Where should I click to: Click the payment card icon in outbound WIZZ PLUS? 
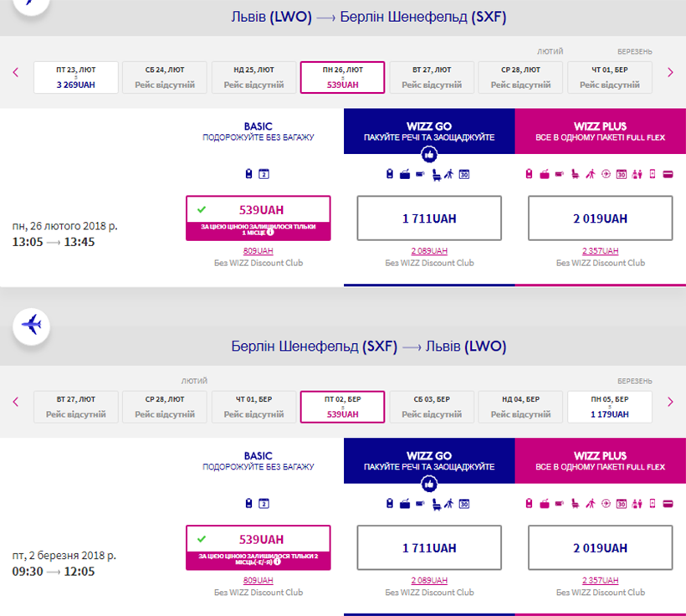668,174
